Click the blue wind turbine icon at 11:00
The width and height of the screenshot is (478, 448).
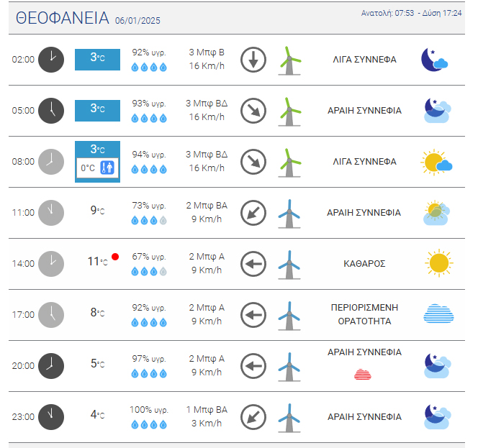point(289,213)
